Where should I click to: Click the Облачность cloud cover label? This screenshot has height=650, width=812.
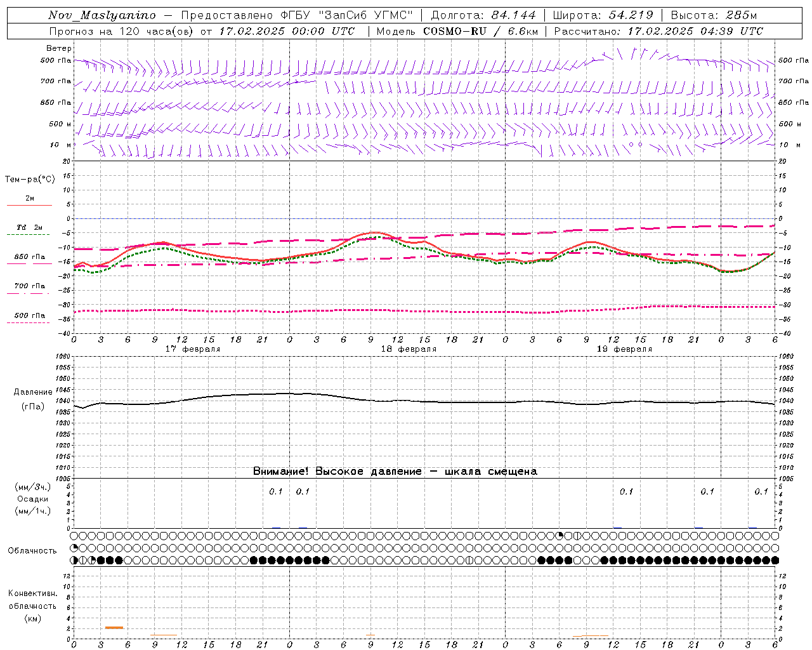pos(32,550)
